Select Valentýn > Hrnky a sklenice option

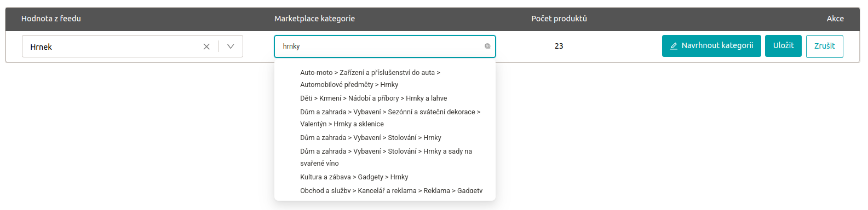pos(385,118)
